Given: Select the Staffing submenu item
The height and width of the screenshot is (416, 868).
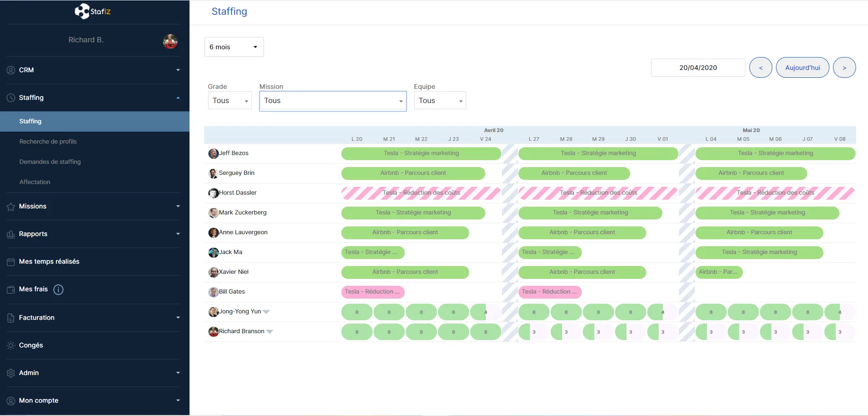Looking at the screenshot, I should [x=95, y=121].
